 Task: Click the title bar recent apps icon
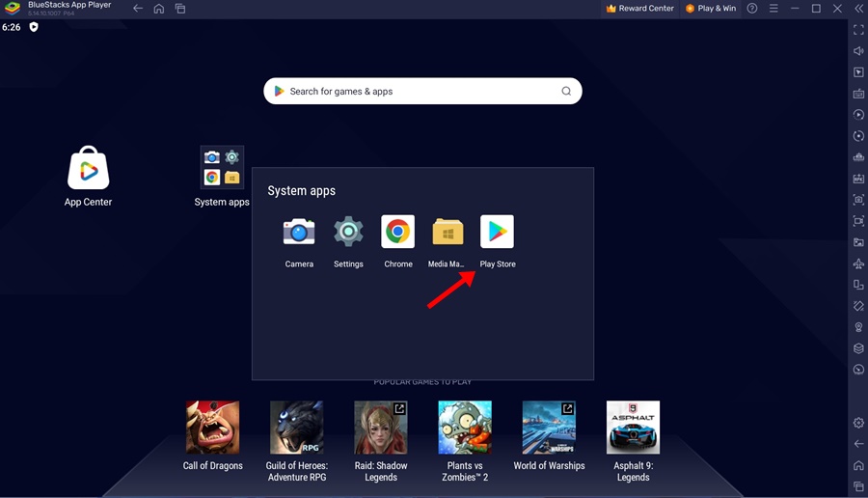pyautogui.click(x=180, y=9)
